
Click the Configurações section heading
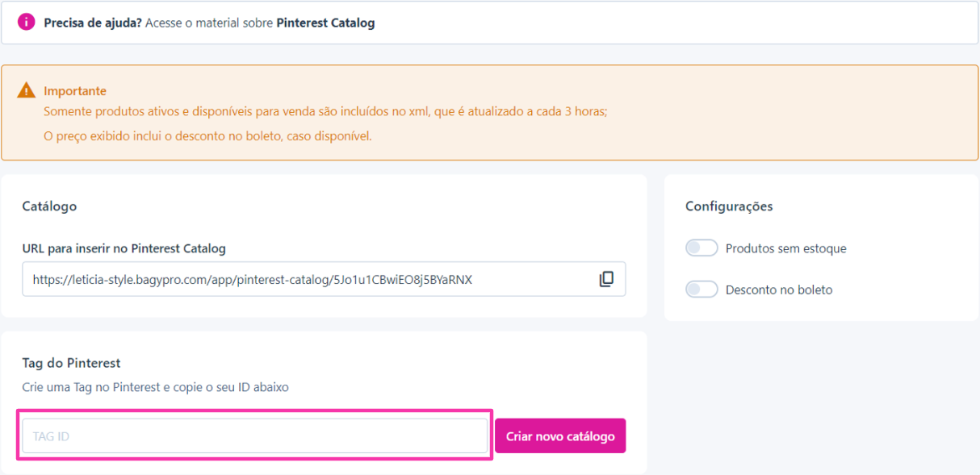click(729, 206)
